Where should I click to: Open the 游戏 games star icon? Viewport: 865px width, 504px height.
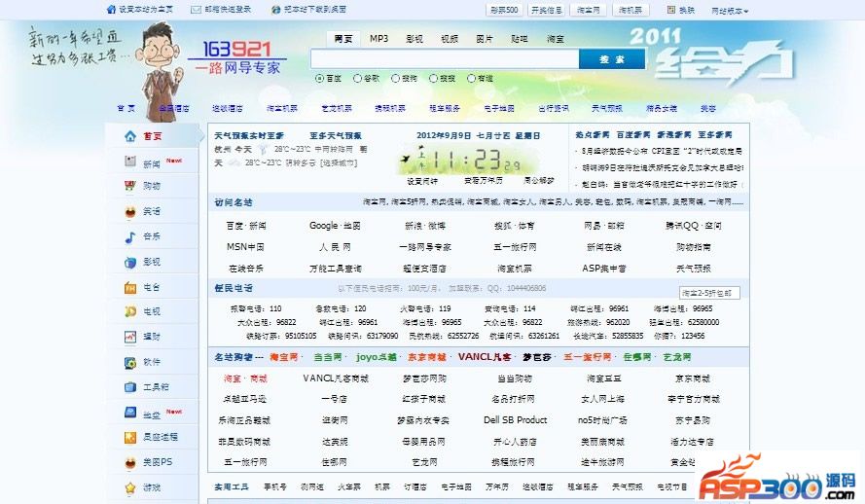click(x=130, y=487)
